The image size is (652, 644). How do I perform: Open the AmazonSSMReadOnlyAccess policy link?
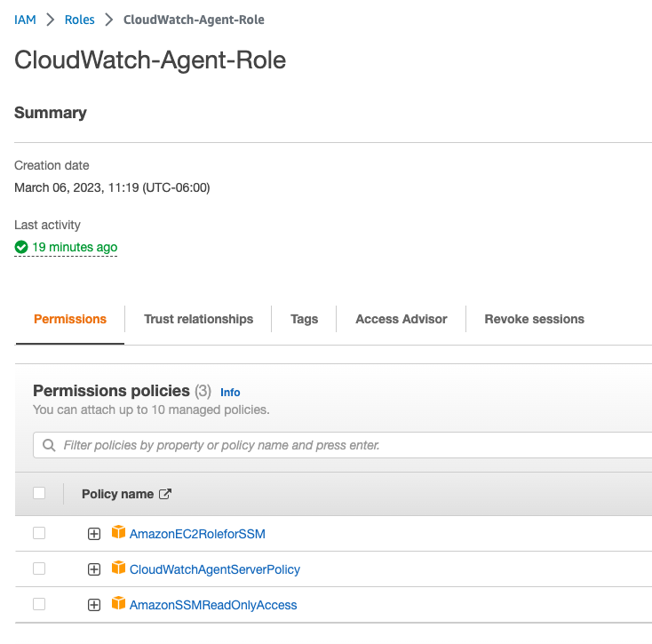pyautogui.click(x=213, y=605)
